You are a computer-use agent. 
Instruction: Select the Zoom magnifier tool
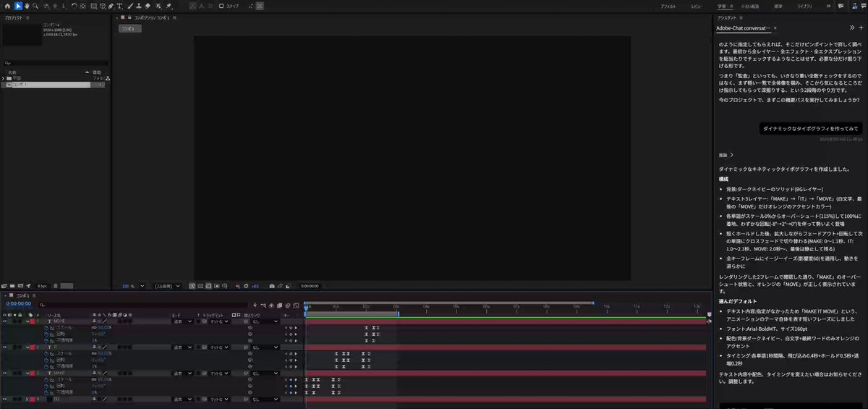click(35, 6)
